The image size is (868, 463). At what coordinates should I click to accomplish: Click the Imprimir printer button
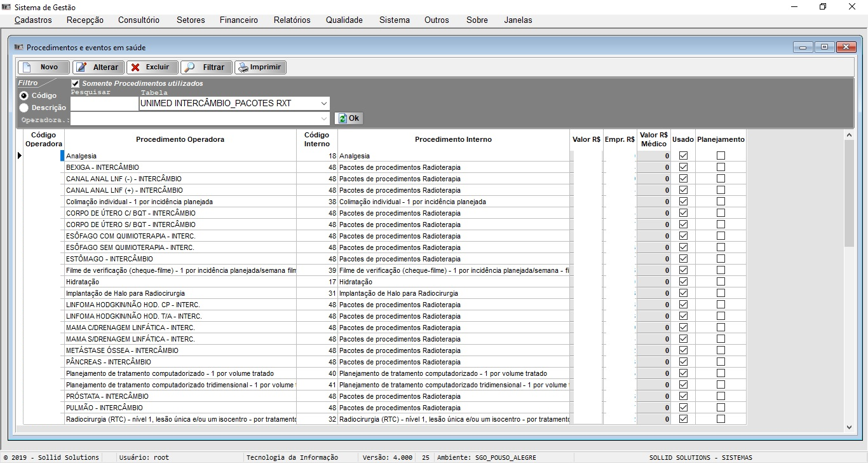click(261, 67)
